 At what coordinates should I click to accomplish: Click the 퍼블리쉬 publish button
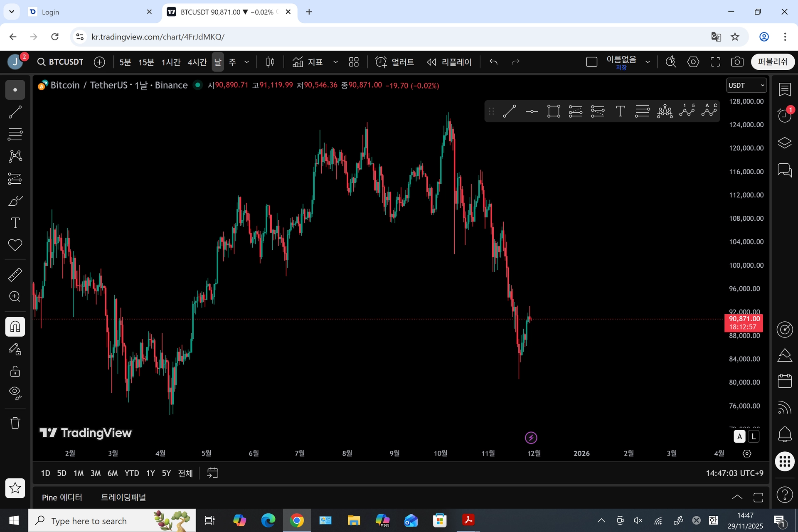[772, 62]
